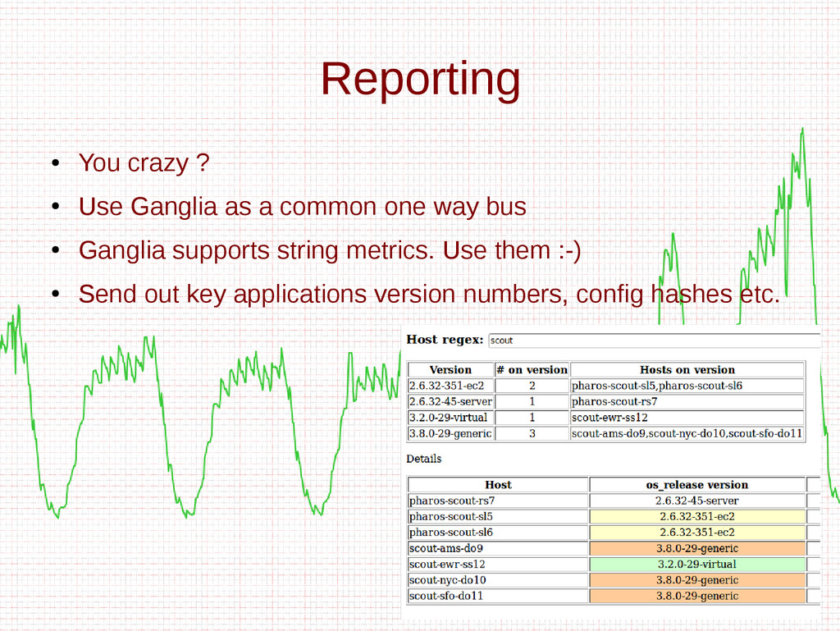Click the Host regex input field
This screenshot has width=840, height=631.
pyautogui.click(x=654, y=341)
